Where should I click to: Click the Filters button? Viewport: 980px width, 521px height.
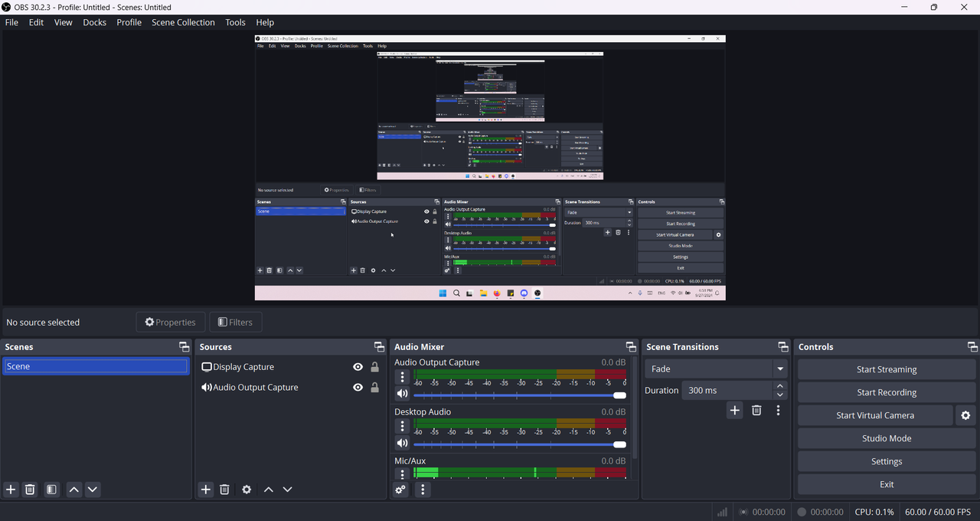point(235,322)
